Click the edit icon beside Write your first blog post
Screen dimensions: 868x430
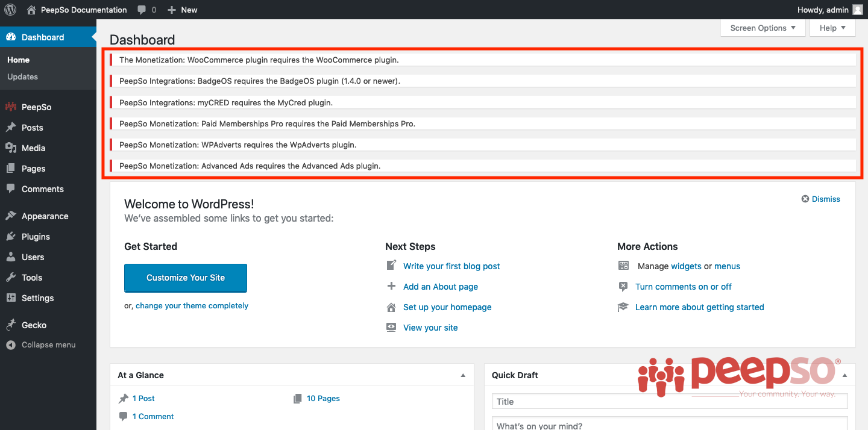click(391, 266)
